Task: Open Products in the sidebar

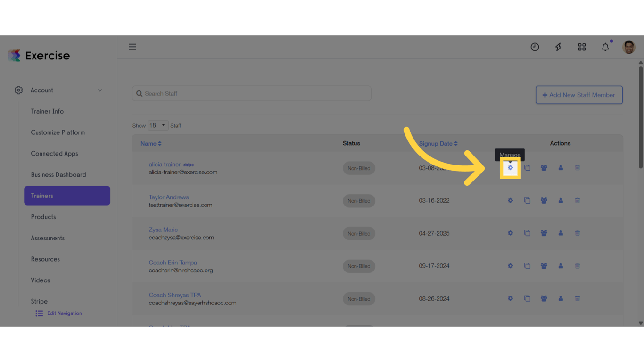Action: 43,217
